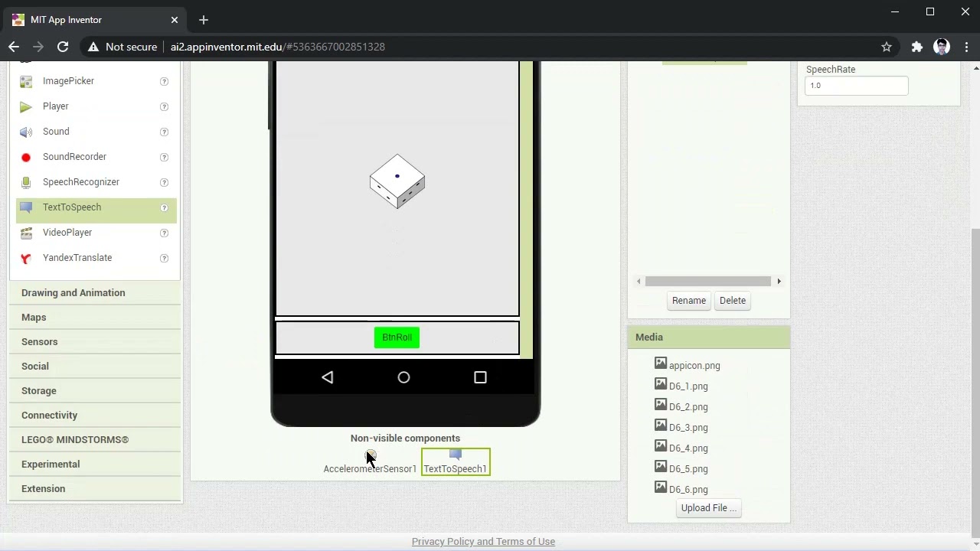980x551 pixels.
Task: Select the VideoPlayer clapperboard icon
Action: pos(26,233)
